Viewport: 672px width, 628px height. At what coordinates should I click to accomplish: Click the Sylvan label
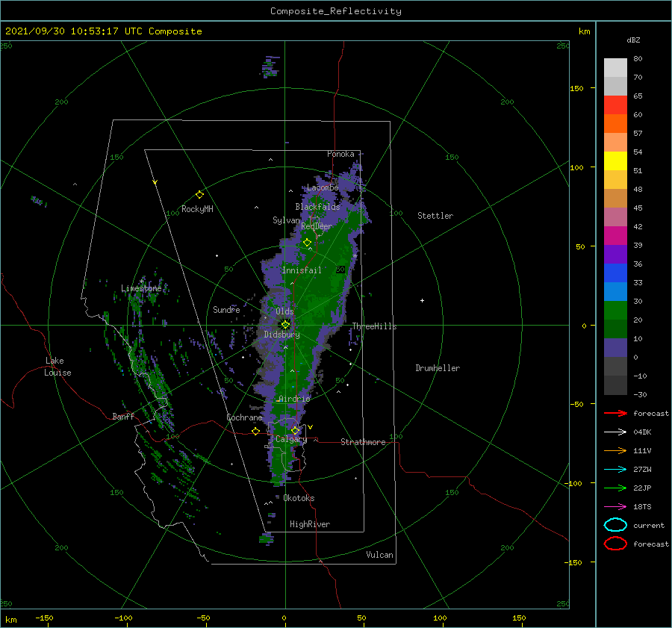(287, 220)
